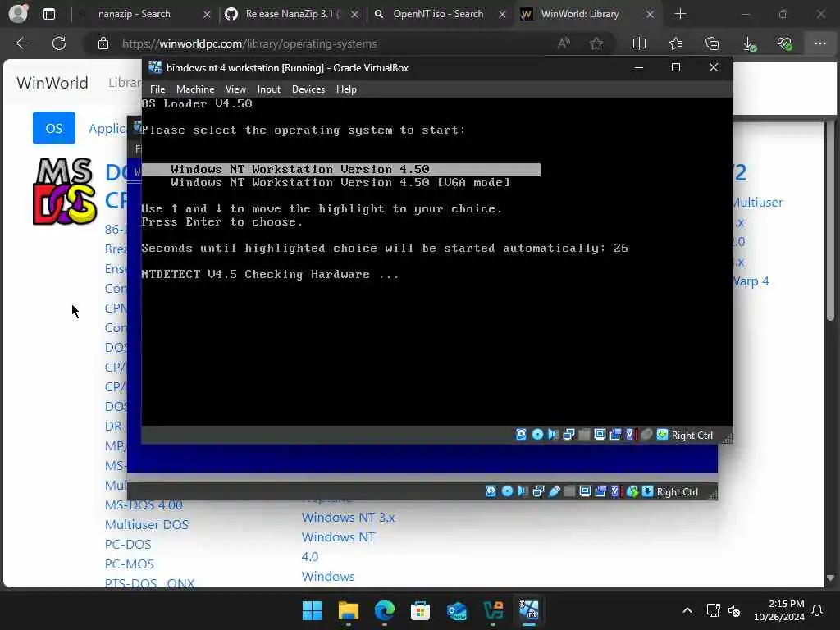The image size is (840, 630).
Task: Open Devices menu in VirtualBox window
Action: coord(308,89)
